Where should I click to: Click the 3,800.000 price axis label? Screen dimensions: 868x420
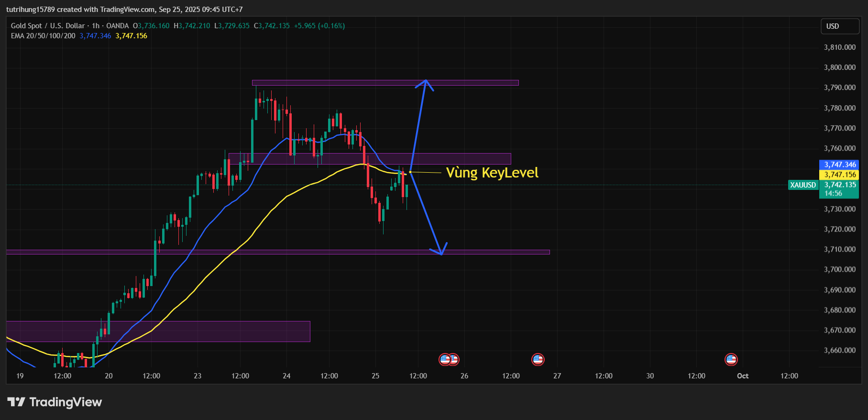(x=839, y=67)
